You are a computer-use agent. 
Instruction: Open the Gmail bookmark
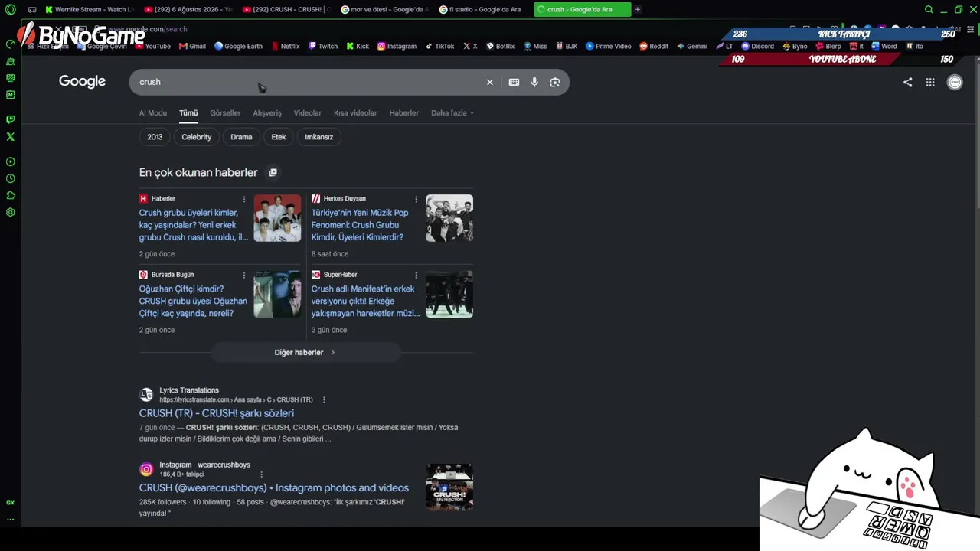tap(192, 46)
